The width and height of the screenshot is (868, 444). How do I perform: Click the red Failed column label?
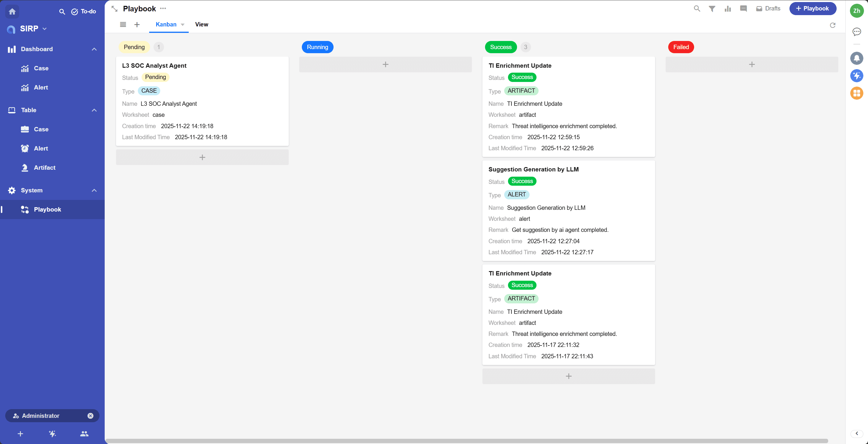pos(681,47)
